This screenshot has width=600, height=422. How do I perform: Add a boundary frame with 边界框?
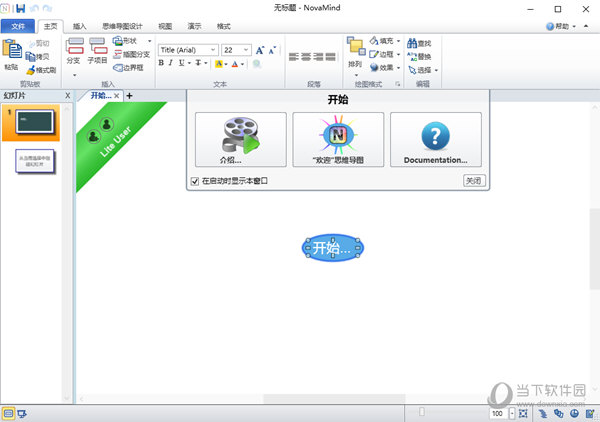pyautogui.click(x=128, y=68)
